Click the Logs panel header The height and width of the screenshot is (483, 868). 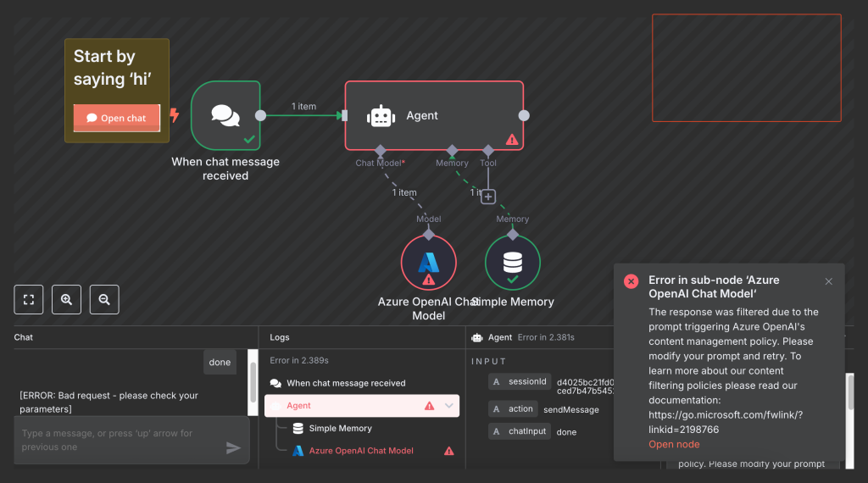point(280,337)
